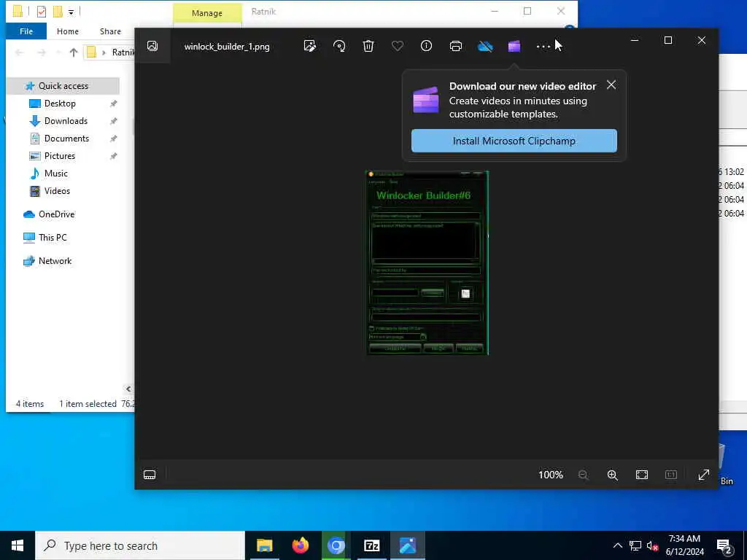The image size is (747, 560).
Task: Open the See more menu in Photos
Action: coord(543,46)
